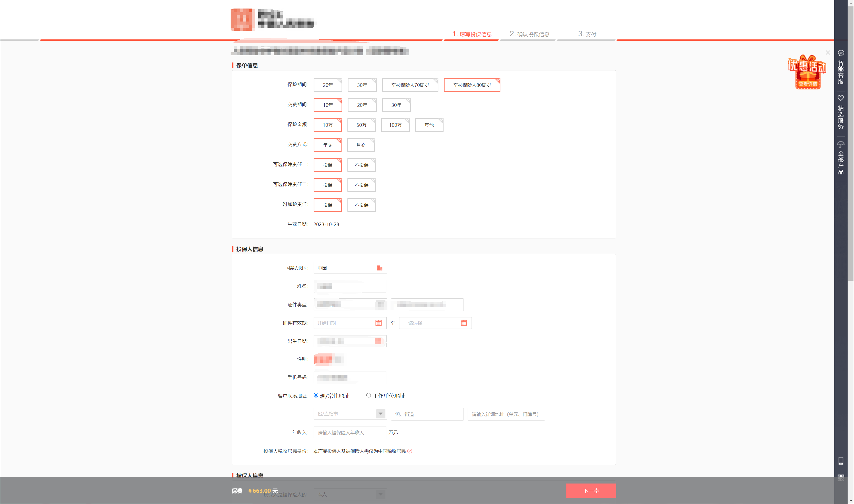Select 现/常住地址 radio button

(x=316, y=395)
